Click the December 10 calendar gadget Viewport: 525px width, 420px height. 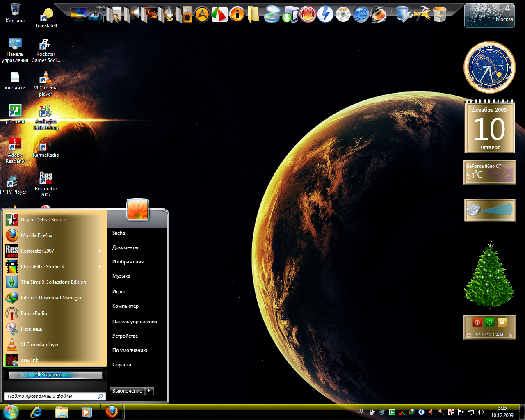(490, 127)
